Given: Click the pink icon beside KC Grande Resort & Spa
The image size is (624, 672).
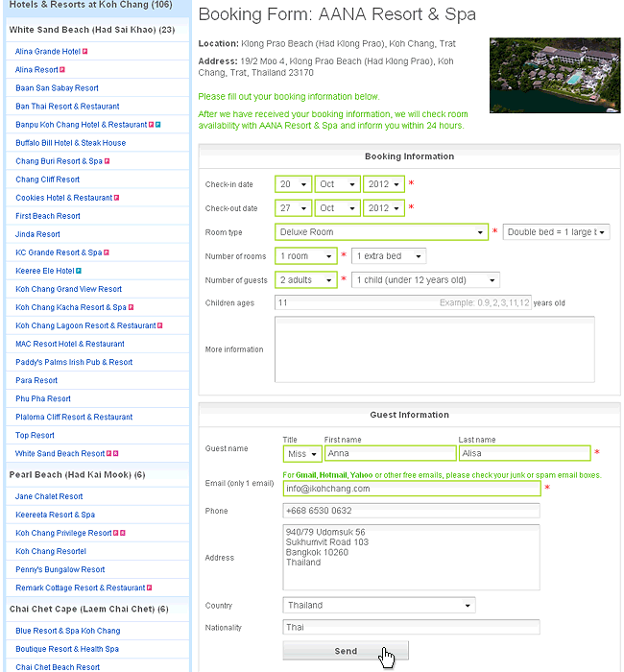Looking at the screenshot, I should [x=107, y=252].
